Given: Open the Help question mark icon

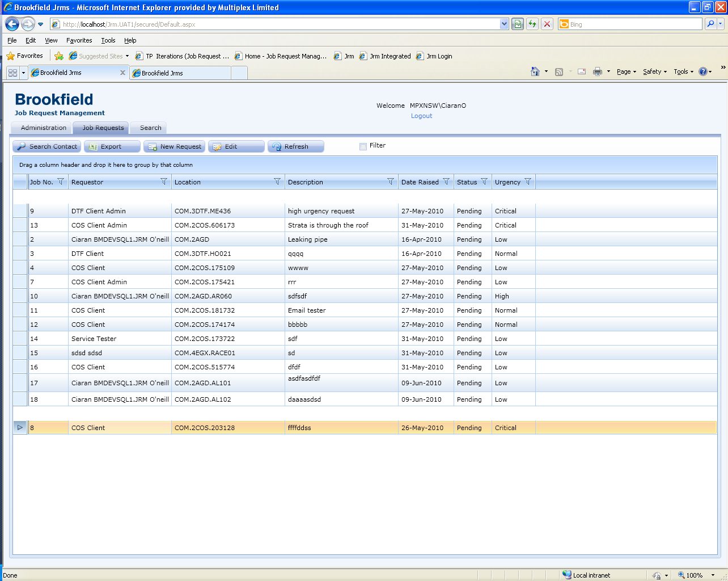Looking at the screenshot, I should (703, 71).
